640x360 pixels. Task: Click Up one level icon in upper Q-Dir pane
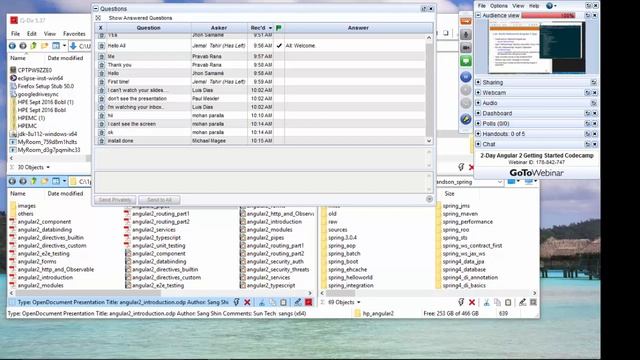pos(33,46)
